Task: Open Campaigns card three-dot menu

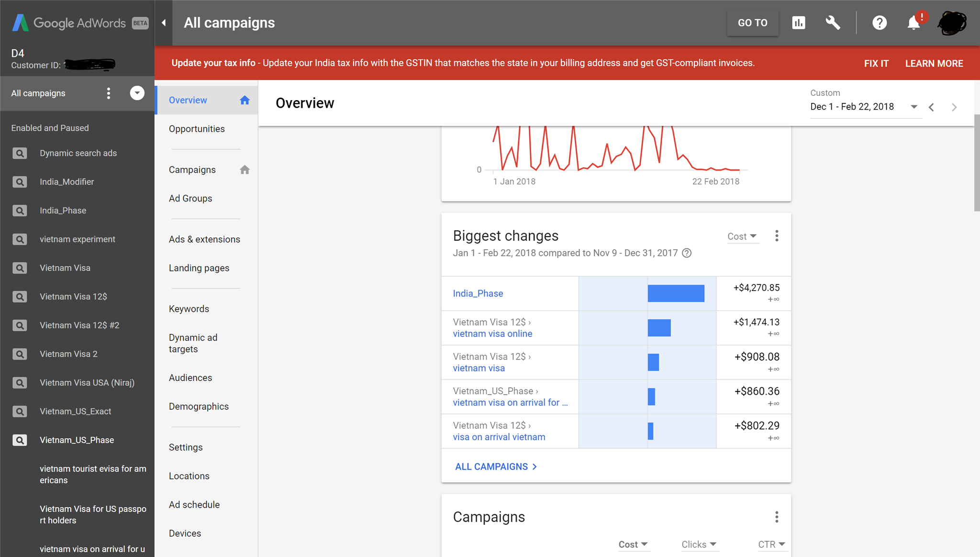Action: pos(777,517)
